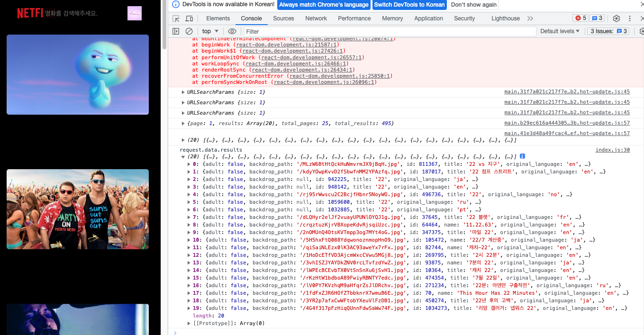Open the main.41e3d48a49fcac4 hot-update.js:57 link

point(567,134)
